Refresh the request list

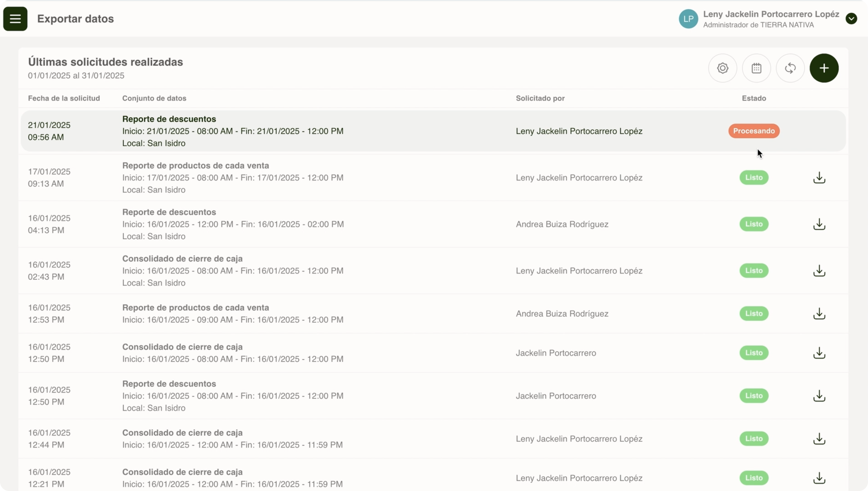coord(790,68)
